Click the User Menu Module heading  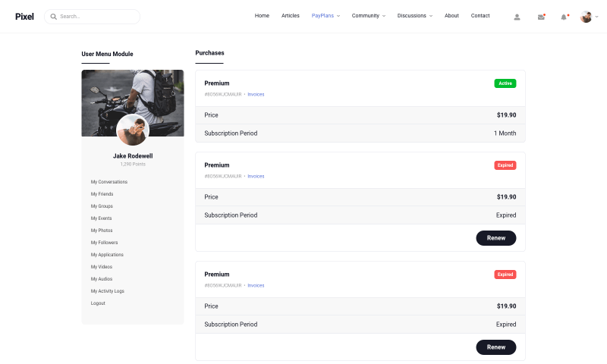pos(107,54)
